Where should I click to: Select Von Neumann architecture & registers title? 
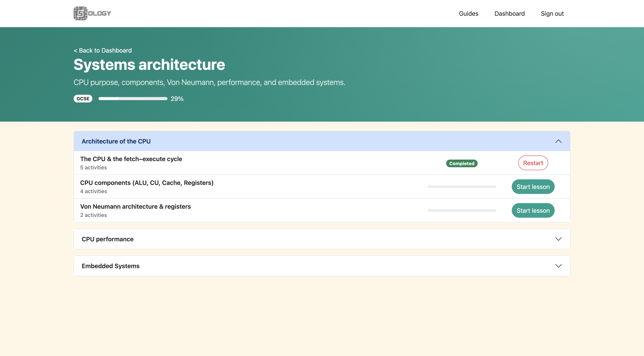135,207
